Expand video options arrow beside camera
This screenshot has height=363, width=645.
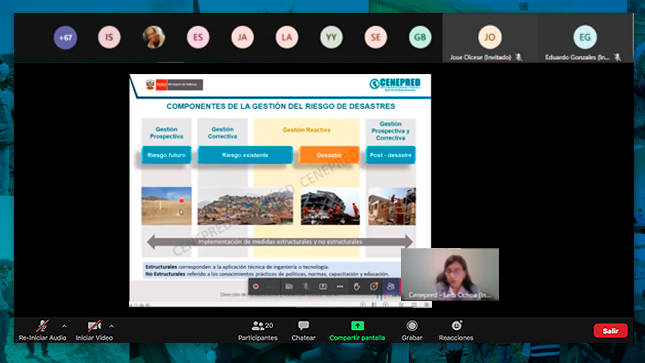pyautogui.click(x=111, y=326)
